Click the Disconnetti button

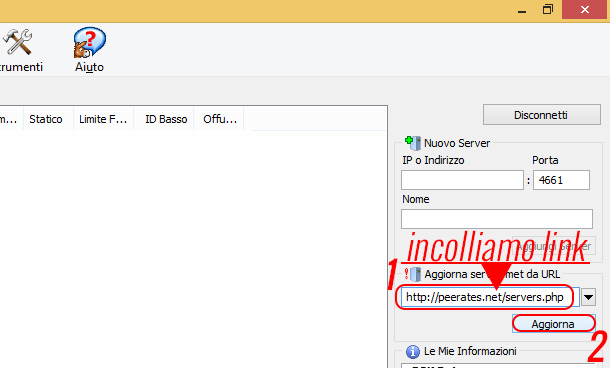542,115
